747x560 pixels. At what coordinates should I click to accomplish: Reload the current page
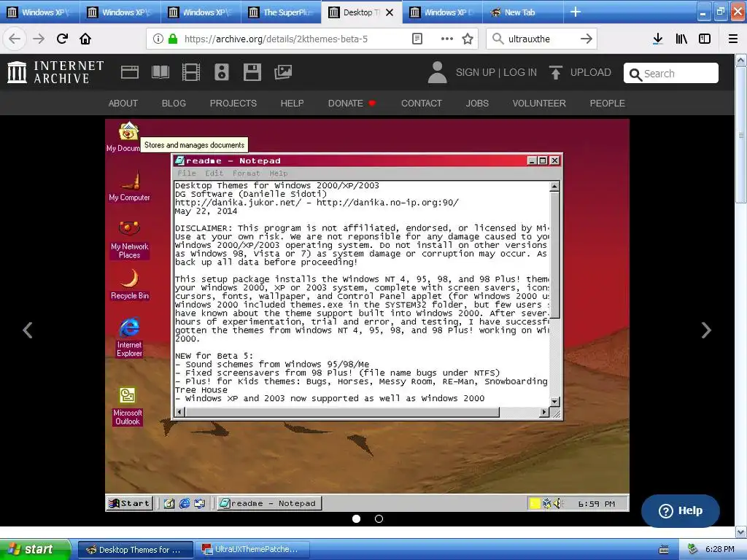coord(62,39)
